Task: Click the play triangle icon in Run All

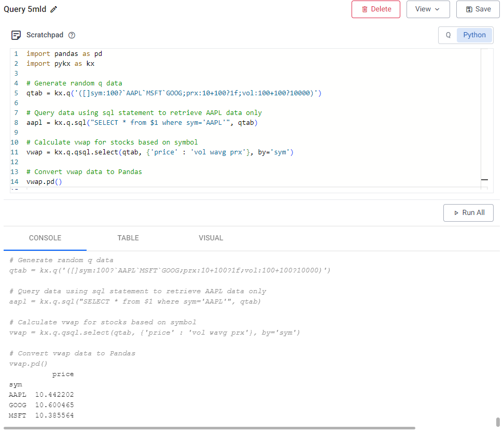Action: coord(456,212)
